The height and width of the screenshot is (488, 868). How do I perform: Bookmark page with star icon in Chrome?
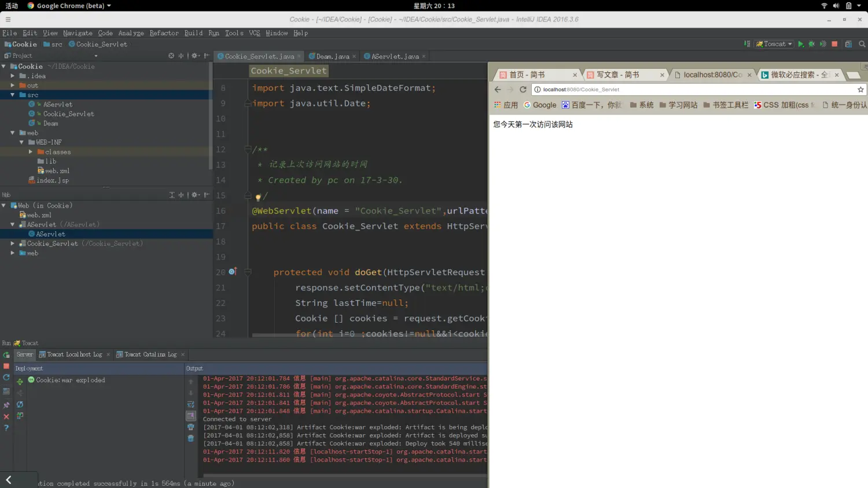(860, 90)
